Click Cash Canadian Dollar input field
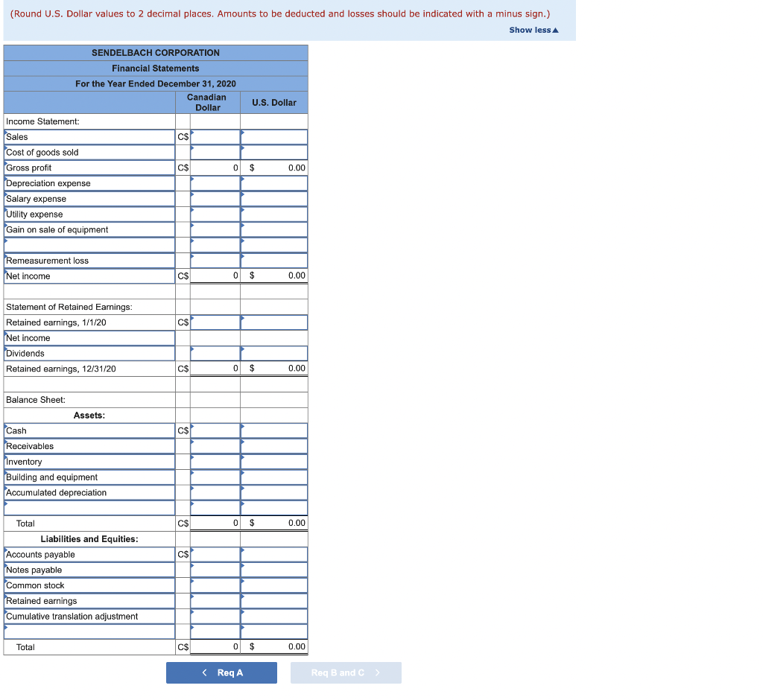 click(x=215, y=430)
